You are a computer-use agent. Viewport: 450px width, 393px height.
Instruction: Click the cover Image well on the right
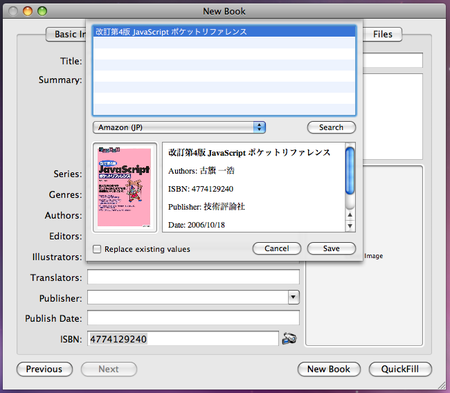point(364,256)
